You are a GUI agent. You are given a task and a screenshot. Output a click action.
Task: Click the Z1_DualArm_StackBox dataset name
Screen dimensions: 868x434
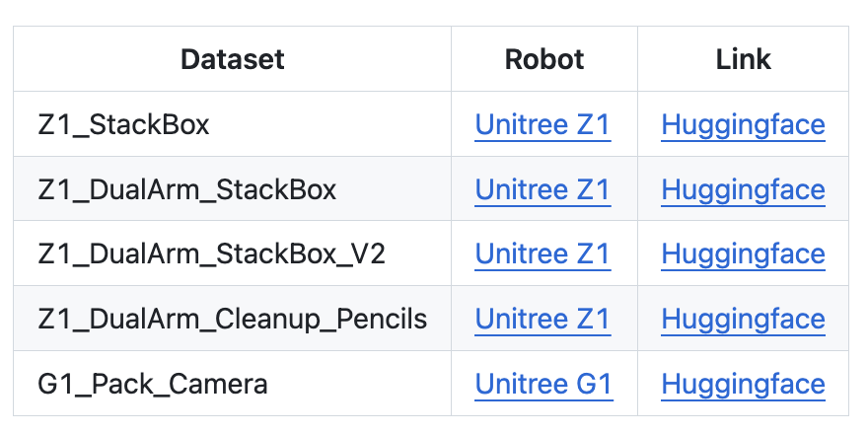[186, 189]
